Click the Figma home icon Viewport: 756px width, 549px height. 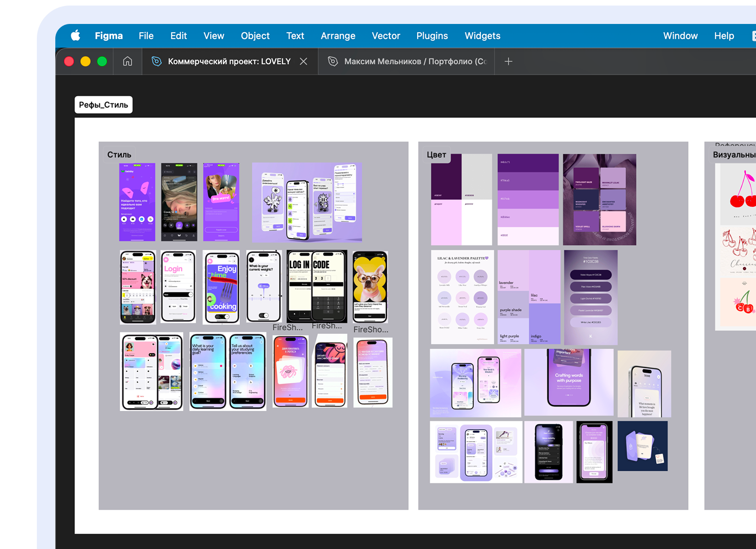pos(128,61)
